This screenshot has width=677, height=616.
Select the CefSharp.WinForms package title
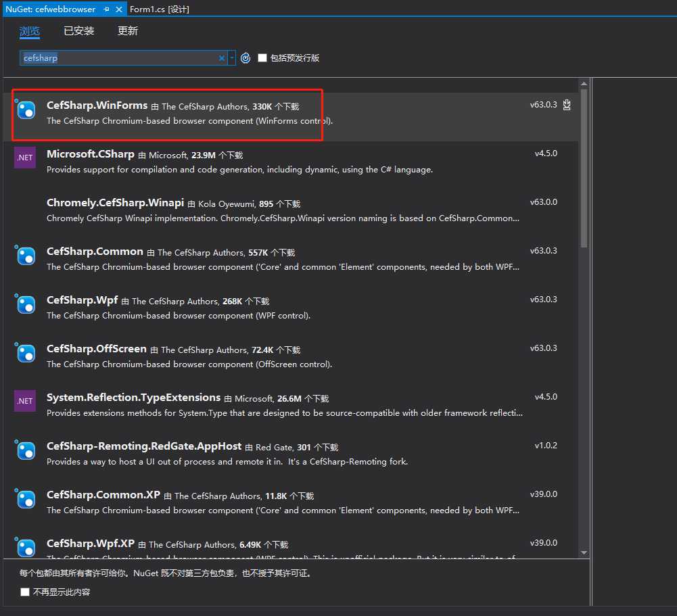pos(97,105)
